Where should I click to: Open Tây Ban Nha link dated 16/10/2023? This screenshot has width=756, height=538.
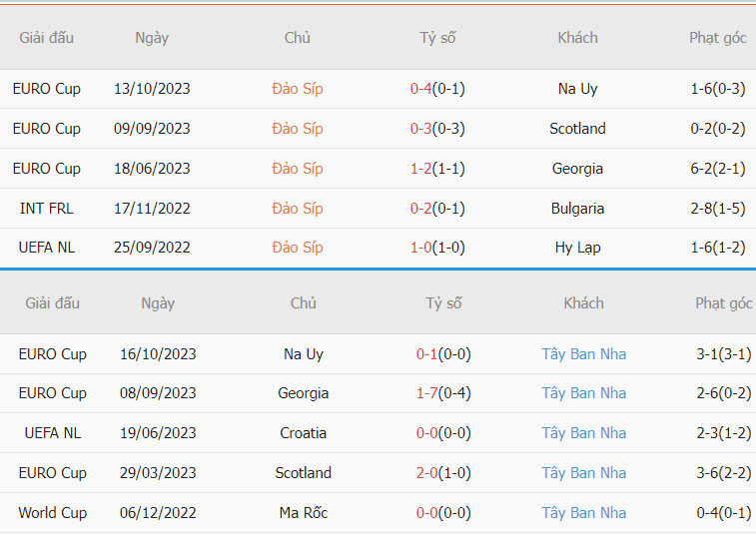tap(583, 354)
